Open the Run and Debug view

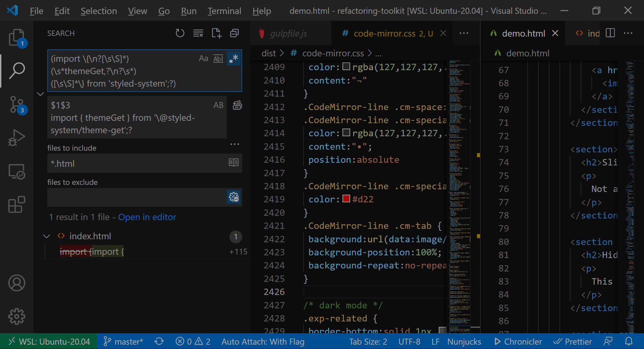(x=16, y=137)
